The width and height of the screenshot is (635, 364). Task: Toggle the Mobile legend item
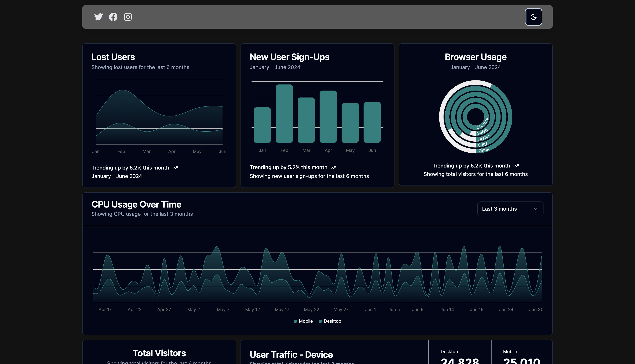pos(305,321)
